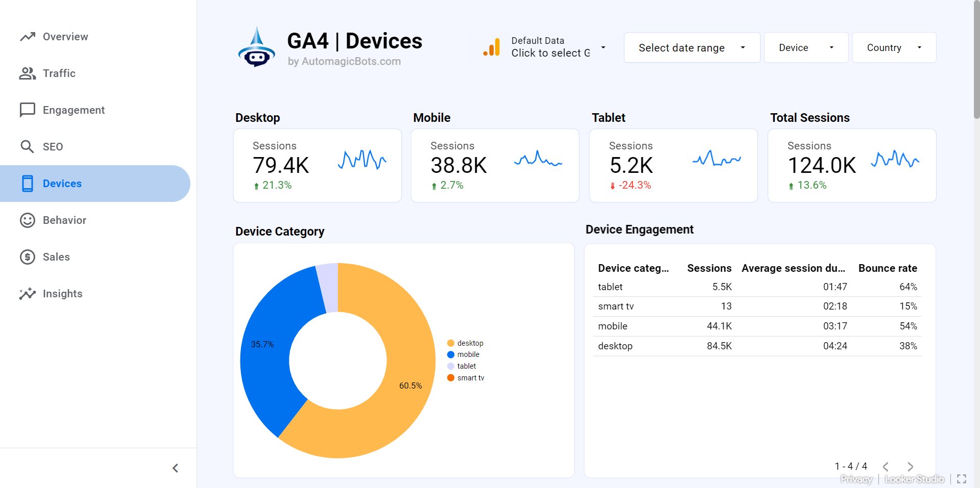Go to next page of Device Engagement table

[x=910, y=466]
